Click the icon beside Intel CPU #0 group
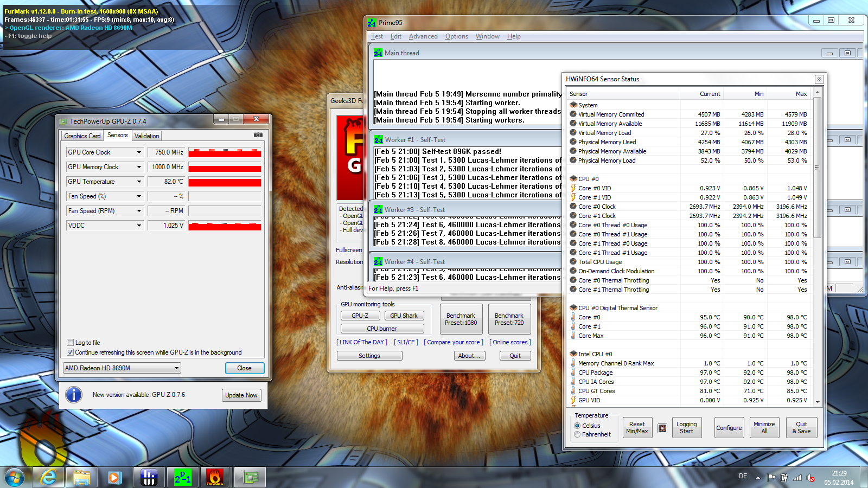This screenshot has height=488, width=868. click(573, 354)
